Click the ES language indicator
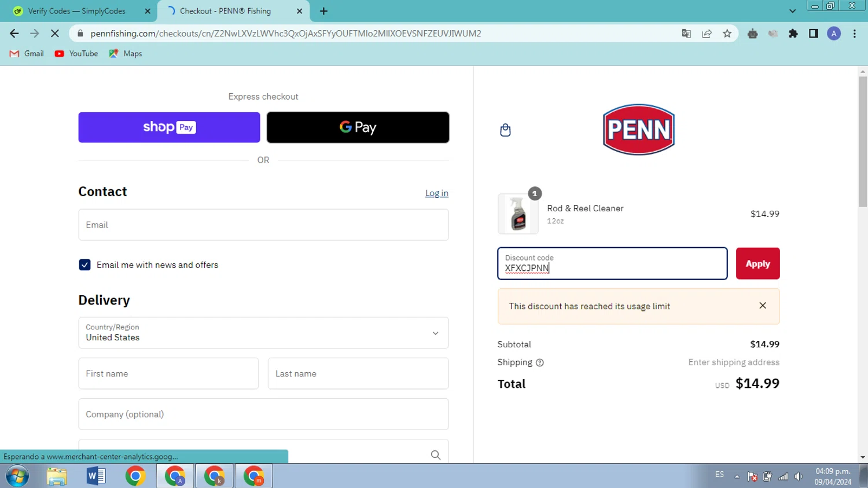 [719, 475]
